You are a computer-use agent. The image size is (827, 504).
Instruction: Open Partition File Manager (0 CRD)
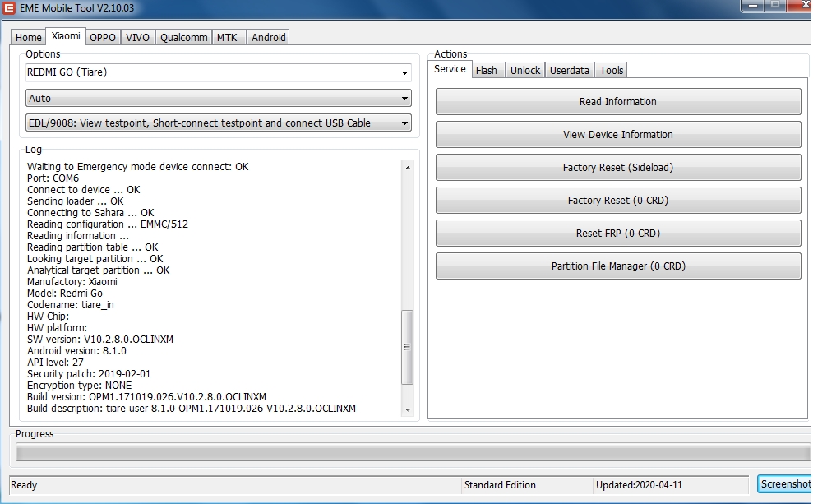[618, 266]
